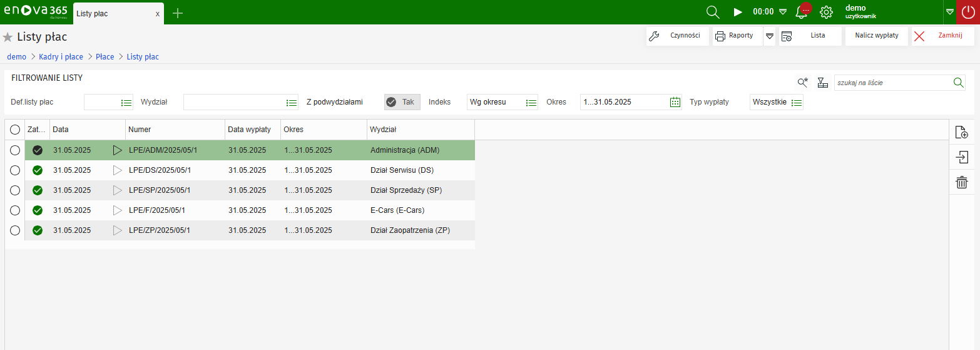Click the szukaj na liście search field
980x350 pixels.
pos(892,83)
